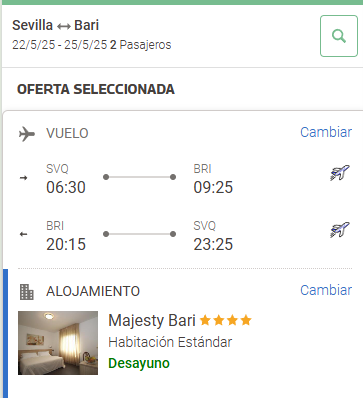Click the 22/5/25 - 25/5/25 dates text

coord(60,45)
